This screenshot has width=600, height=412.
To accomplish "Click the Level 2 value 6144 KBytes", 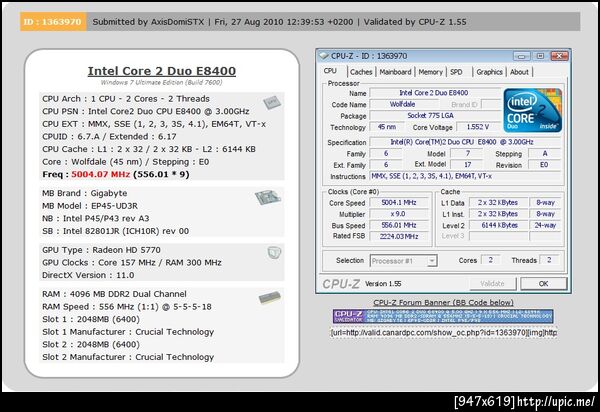I will pyautogui.click(x=498, y=225).
